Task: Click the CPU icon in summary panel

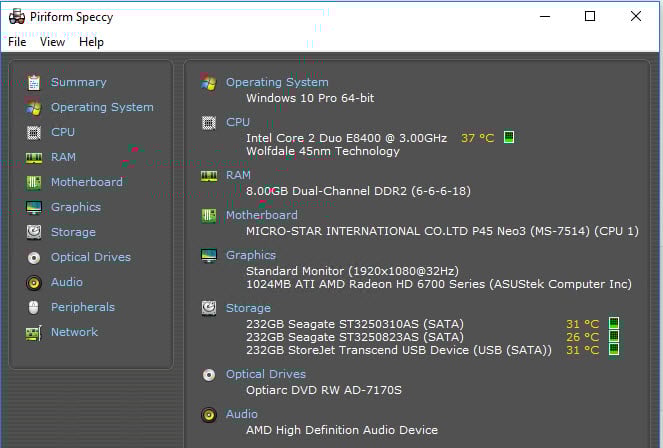Action: [x=208, y=123]
